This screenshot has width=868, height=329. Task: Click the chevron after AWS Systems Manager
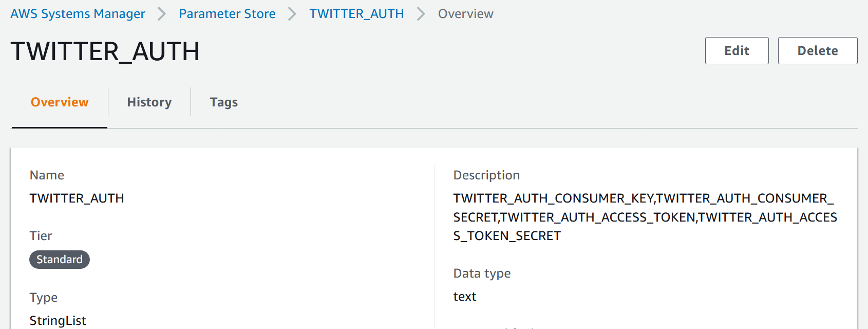(x=162, y=14)
